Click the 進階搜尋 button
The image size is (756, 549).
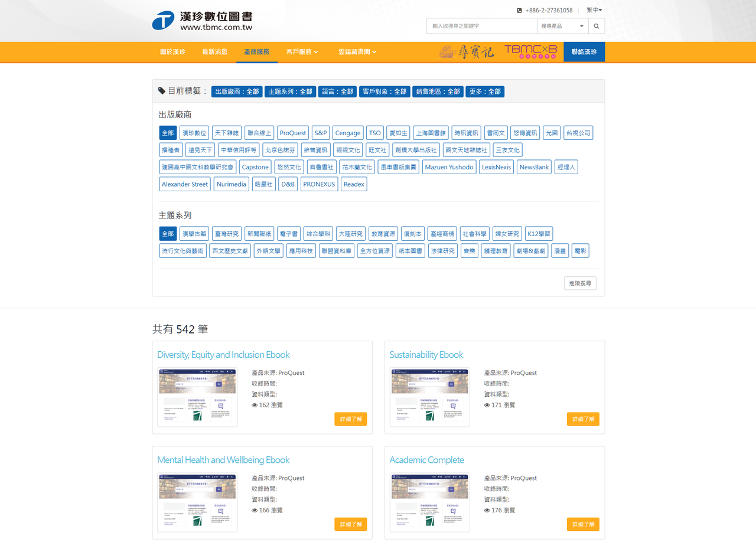click(x=580, y=283)
